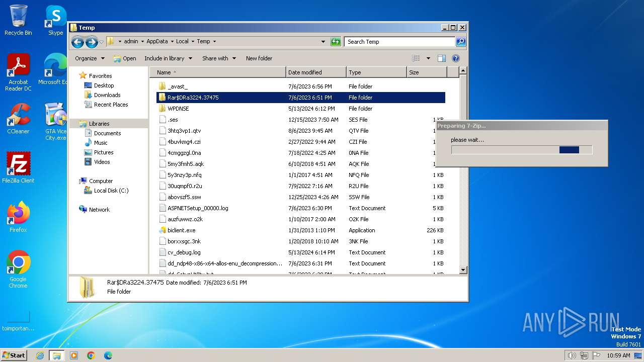This screenshot has height=362, width=644.
Task: Click the Windows Explorer taskbar icon
Action: click(56, 355)
